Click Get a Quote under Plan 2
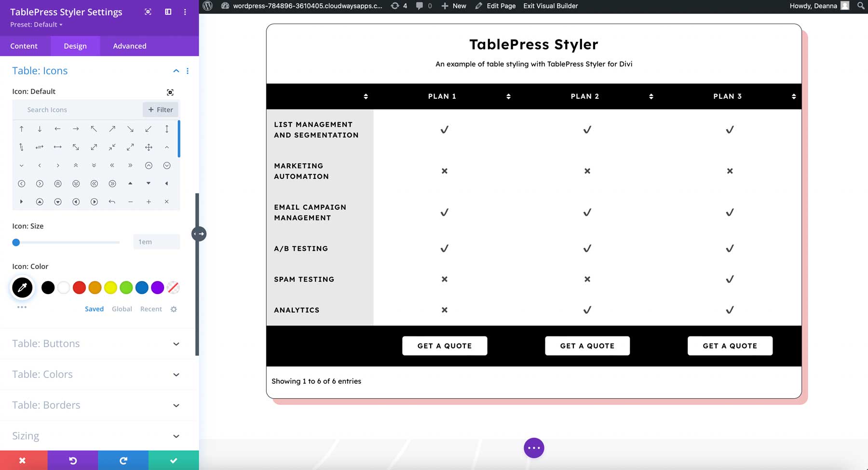 [587, 346]
